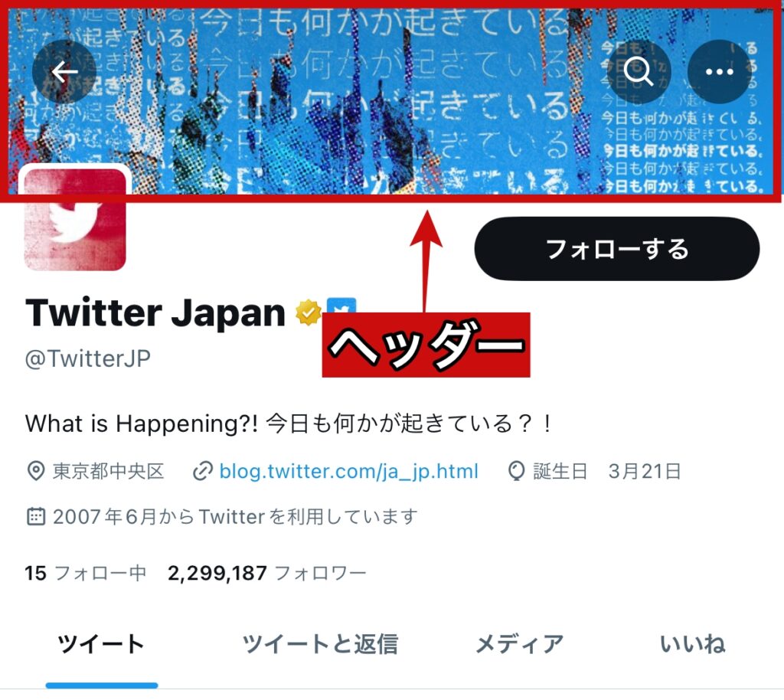Tap the blue Twitter affiliate badge

coord(341,306)
